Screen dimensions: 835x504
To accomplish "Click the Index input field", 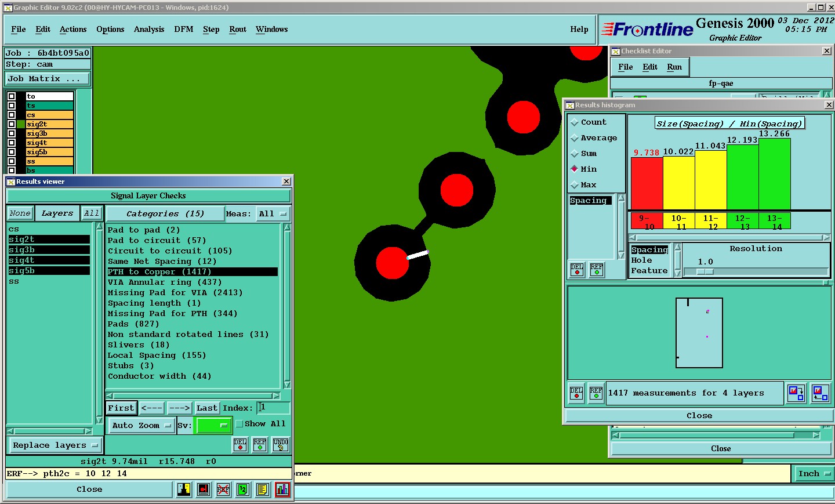I will [x=274, y=408].
